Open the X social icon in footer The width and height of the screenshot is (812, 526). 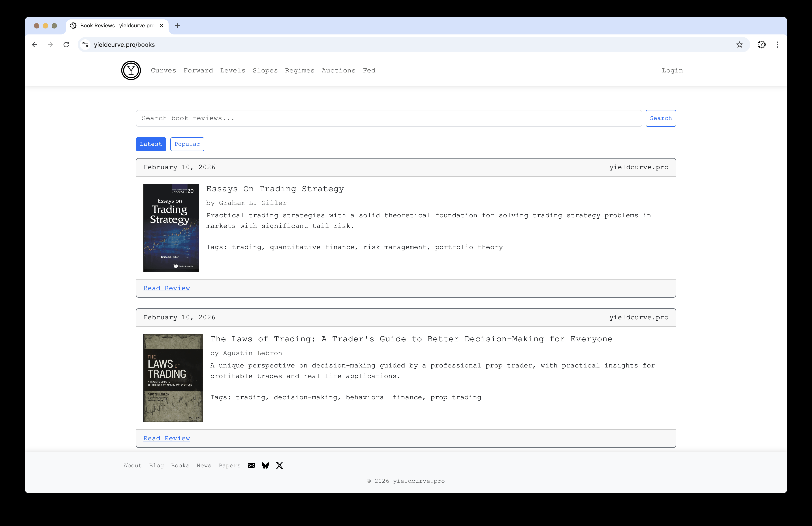(279, 465)
